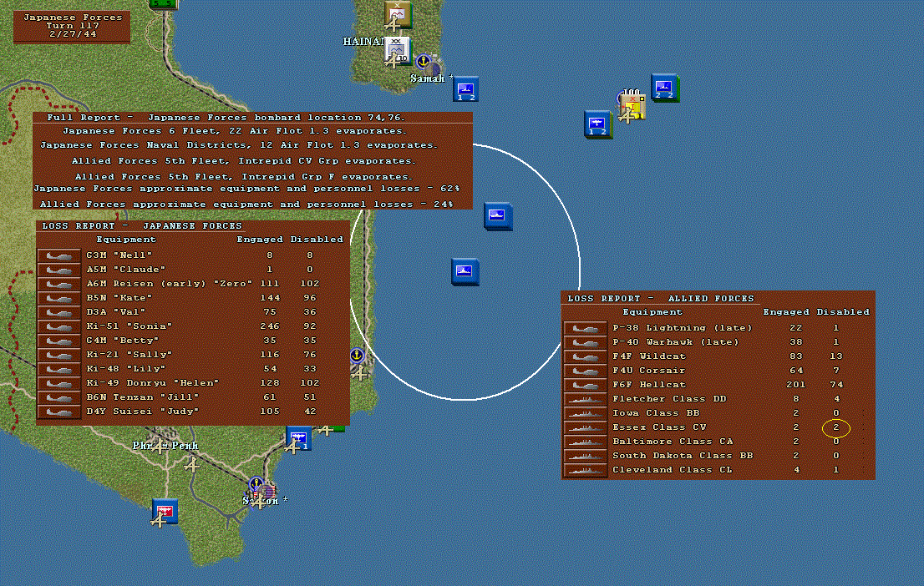Click the Cleveland Class CL ship icon
Image resolution: width=924 pixels, height=586 pixels.
pyautogui.click(x=585, y=470)
